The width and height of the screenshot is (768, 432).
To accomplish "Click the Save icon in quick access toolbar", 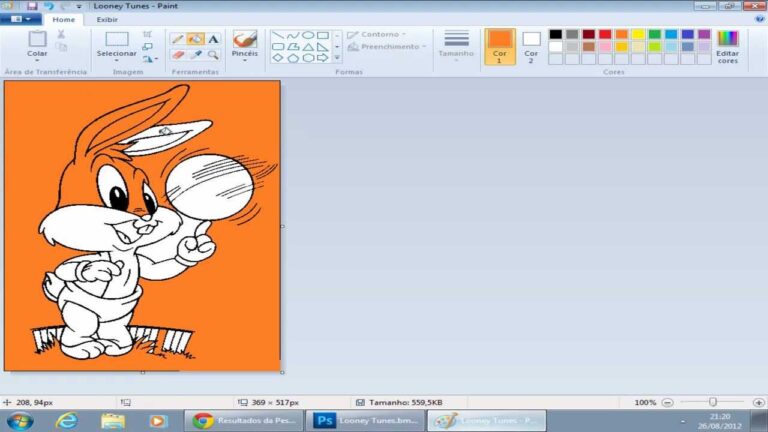I will pos(32,6).
